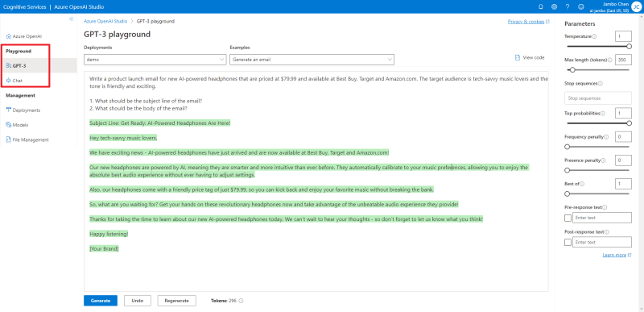
Task: Enable the Pre-response text checkbox
Action: click(568, 218)
